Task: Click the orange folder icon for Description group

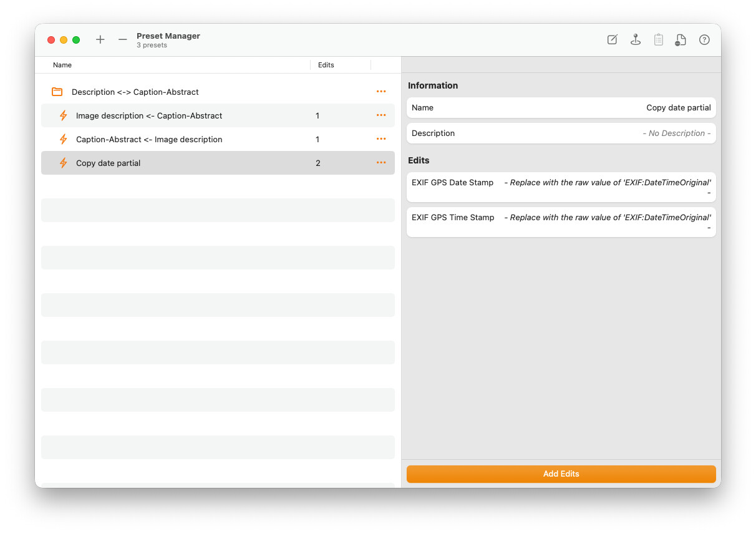Action: click(57, 92)
